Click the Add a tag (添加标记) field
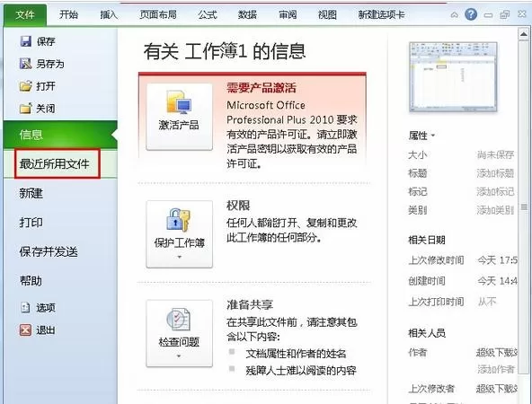Image resolution: width=532 pixels, height=404 pixels. [495, 191]
